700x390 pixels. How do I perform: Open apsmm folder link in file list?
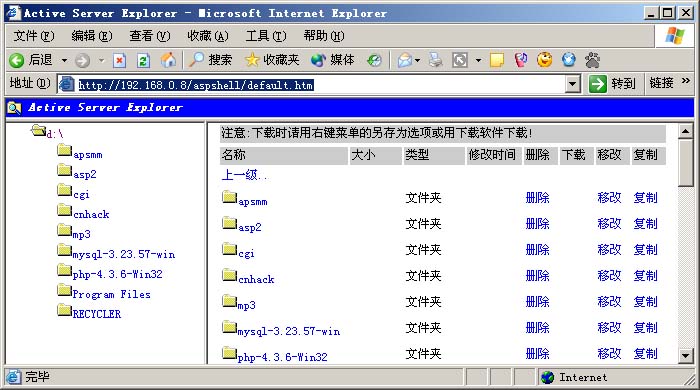pyautogui.click(x=253, y=202)
